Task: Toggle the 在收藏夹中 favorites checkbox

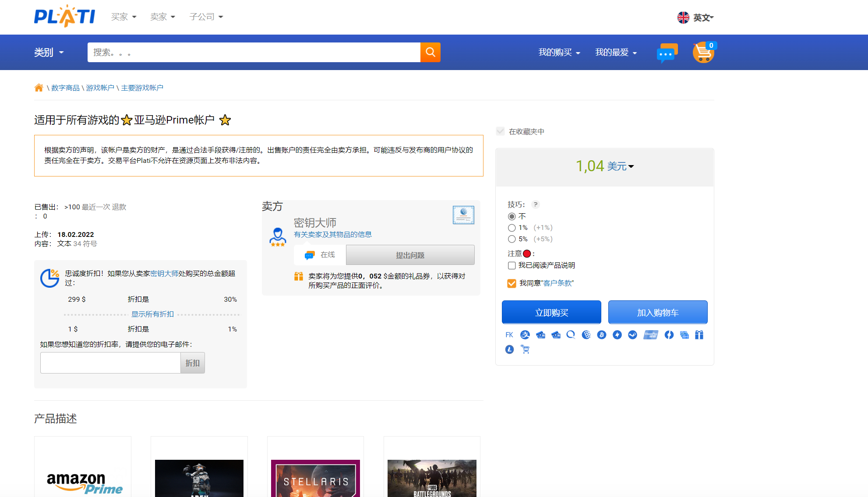Action: [500, 131]
